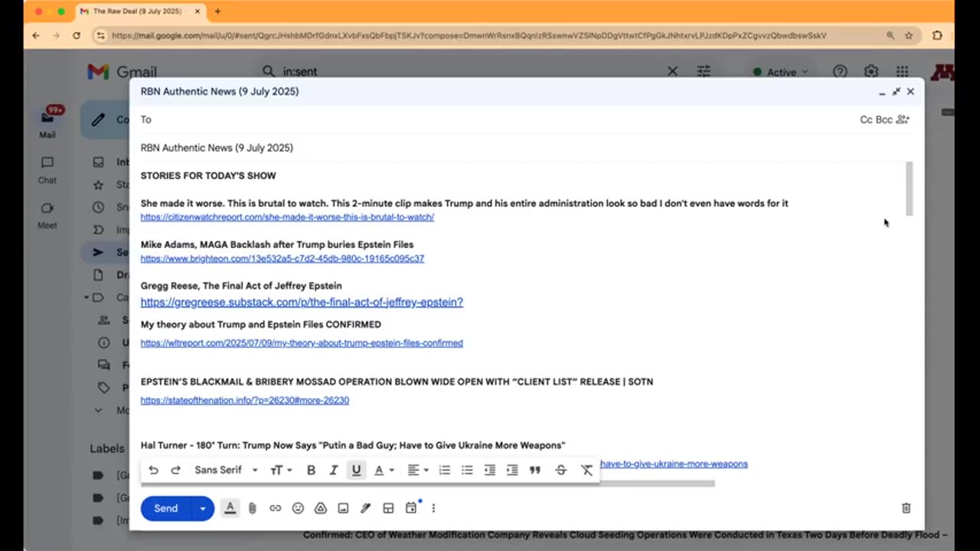Open the Active status dropdown
The height and width of the screenshot is (551, 980).
[780, 72]
